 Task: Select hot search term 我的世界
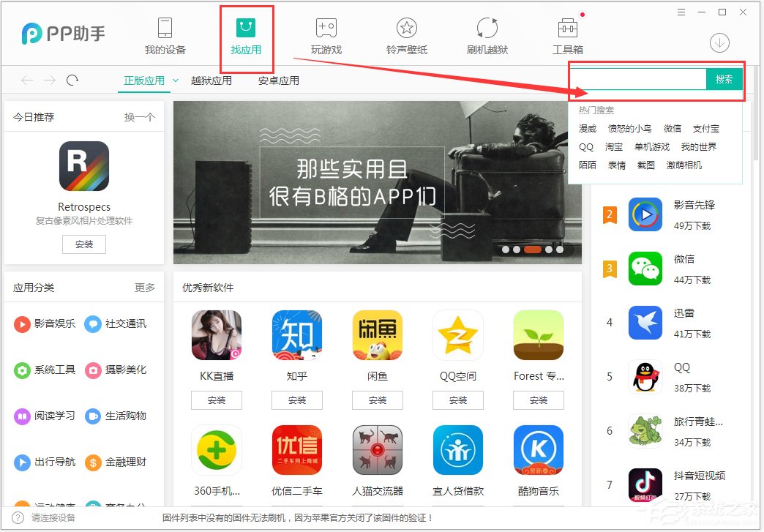699,146
